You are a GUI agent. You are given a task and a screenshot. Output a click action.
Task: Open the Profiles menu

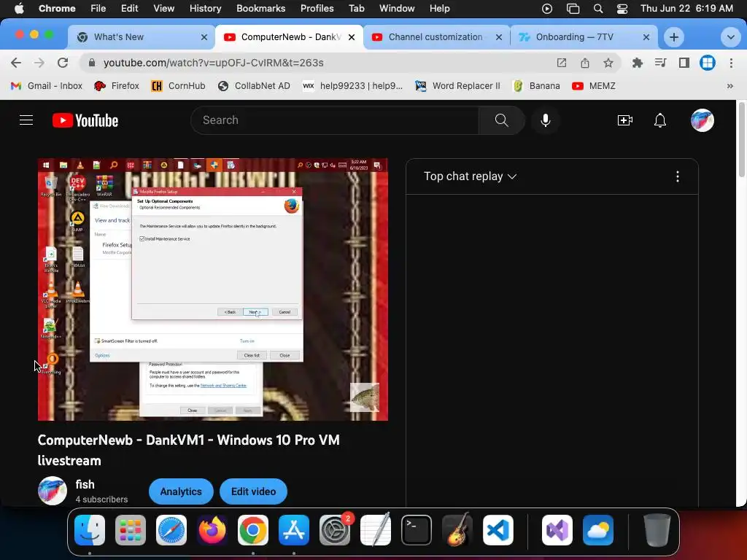pyautogui.click(x=317, y=9)
